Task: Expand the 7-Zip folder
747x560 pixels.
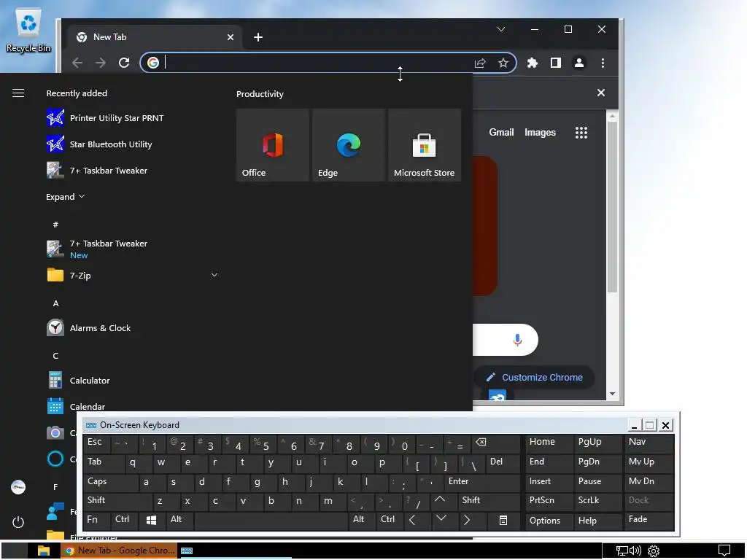Action: [133, 275]
